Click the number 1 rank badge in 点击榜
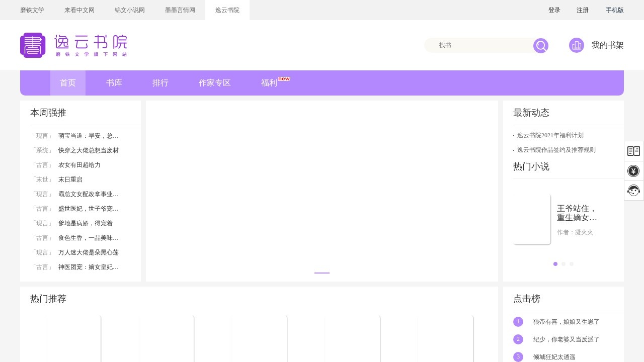Viewport: 644px width, 362px height. (518, 322)
